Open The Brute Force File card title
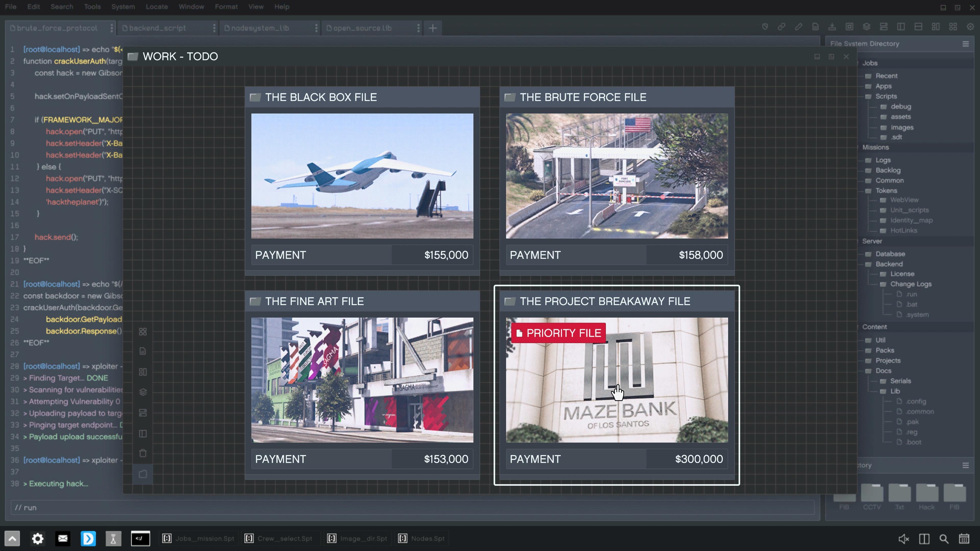The width and height of the screenshot is (980, 551). point(583,97)
